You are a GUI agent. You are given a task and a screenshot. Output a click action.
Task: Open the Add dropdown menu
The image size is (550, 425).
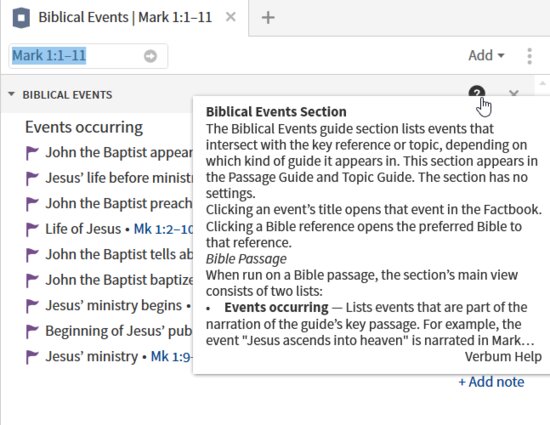[x=487, y=55]
